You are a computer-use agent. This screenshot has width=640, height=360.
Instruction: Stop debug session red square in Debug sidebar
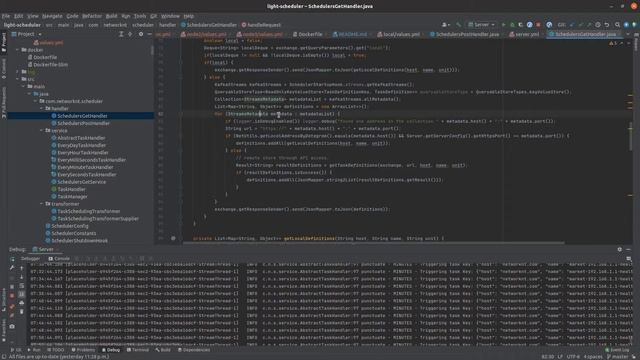[12, 295]
